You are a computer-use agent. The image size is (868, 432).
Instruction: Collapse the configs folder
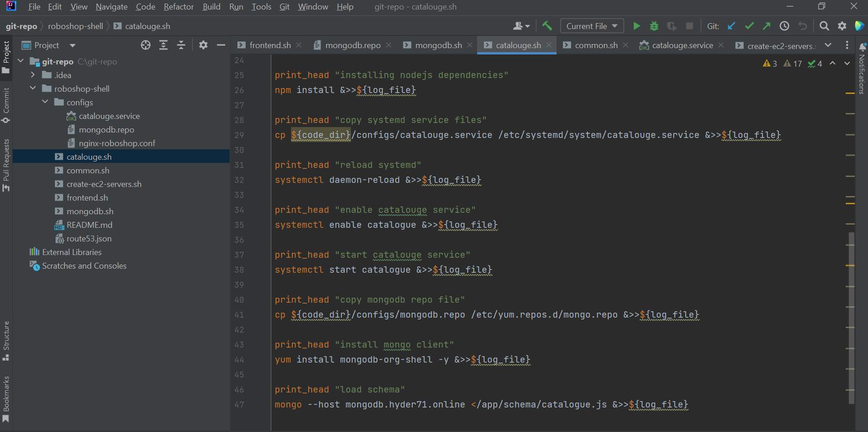44,102
